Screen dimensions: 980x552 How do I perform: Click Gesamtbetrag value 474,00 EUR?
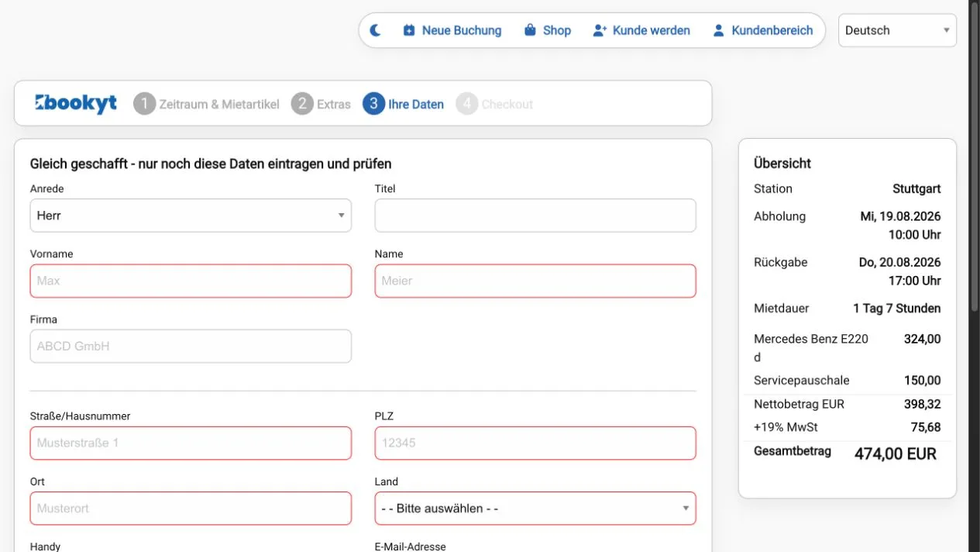(896, 454)
